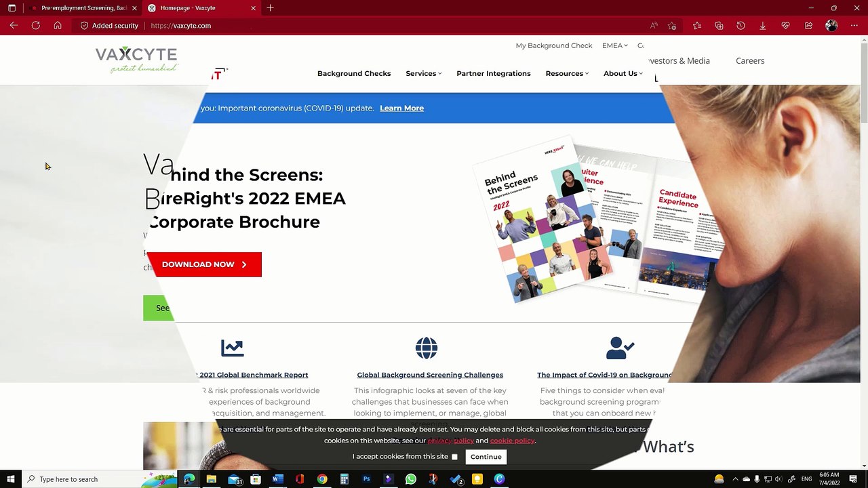Click the DOWNLOAD NOW button
Image resolution: width=868 pixels, height=488 pixels.
tap(204, 264)
